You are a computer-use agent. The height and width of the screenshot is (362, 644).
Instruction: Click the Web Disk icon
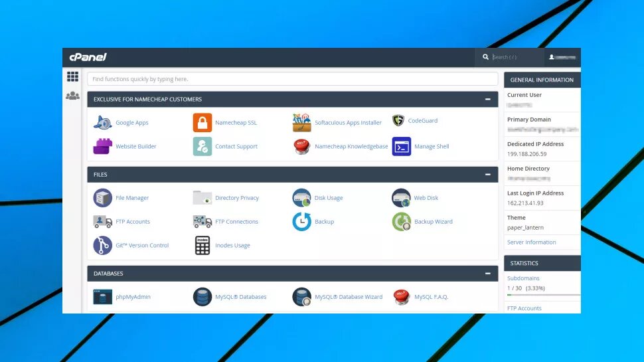tap(401, 198)
